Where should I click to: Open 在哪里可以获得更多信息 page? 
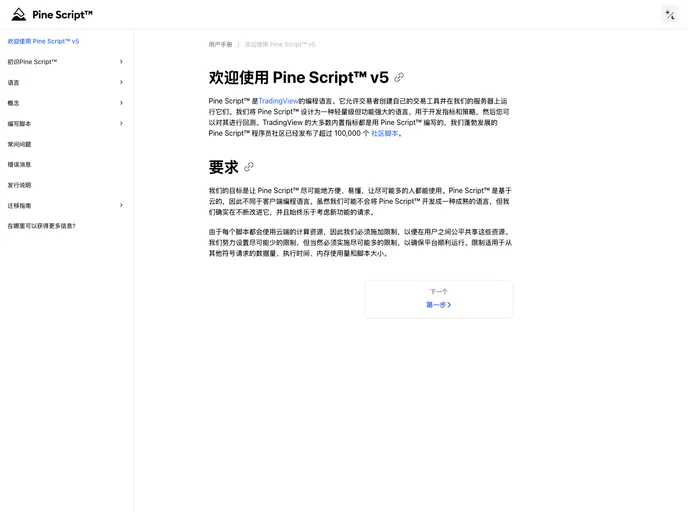[41, 226]
